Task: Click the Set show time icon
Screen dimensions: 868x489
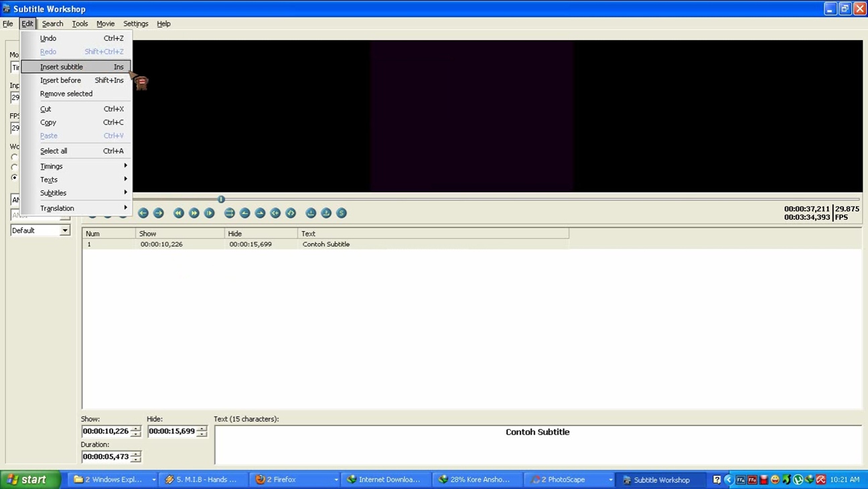Action: point(245,213)
